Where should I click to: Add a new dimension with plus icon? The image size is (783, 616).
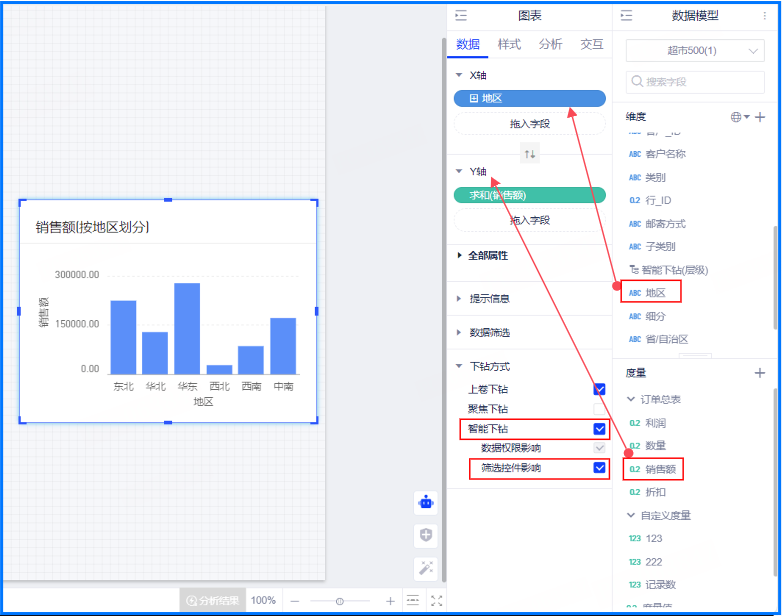tap(760, 117)
